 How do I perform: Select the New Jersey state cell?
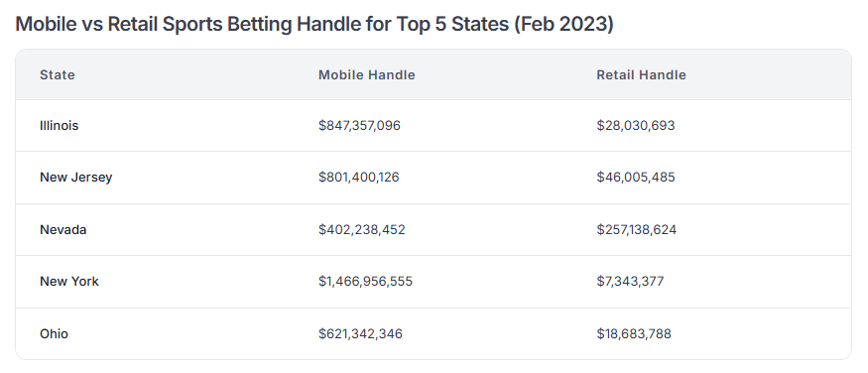click(75, 178)
